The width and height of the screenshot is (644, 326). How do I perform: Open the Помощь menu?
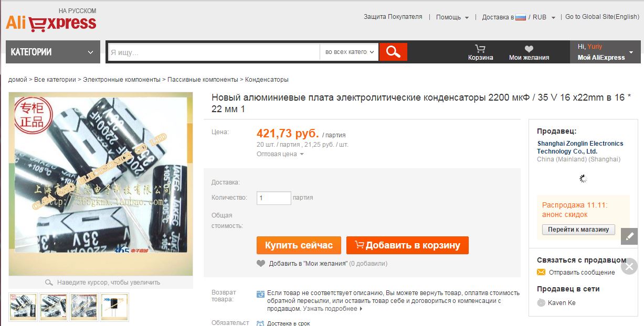[x=452, y=17]
